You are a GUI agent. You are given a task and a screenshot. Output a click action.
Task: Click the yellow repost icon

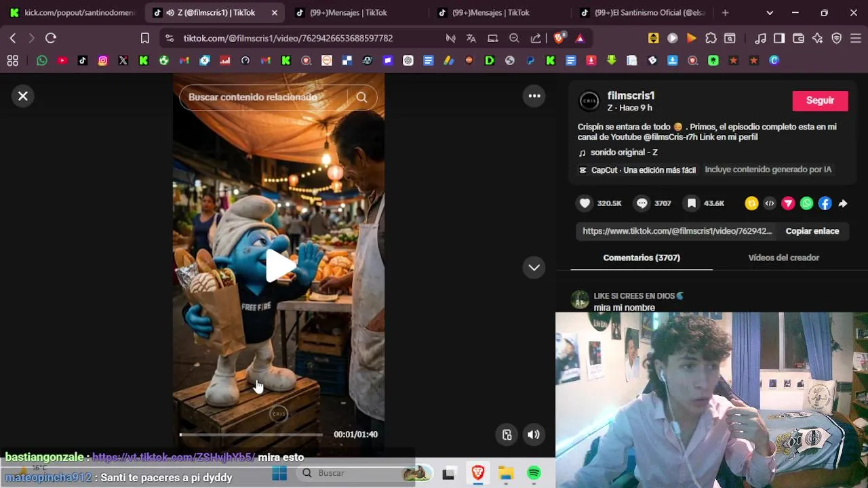(x=751, y=203)
